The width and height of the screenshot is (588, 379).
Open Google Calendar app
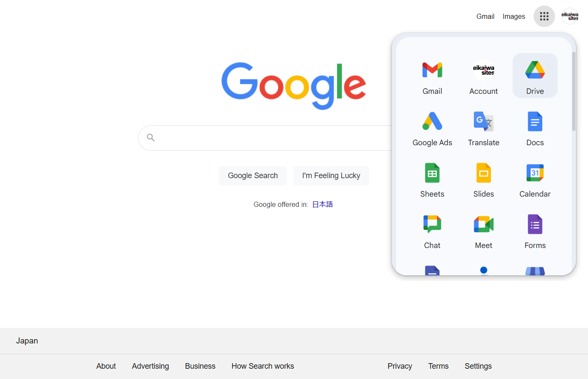[535, 179]
